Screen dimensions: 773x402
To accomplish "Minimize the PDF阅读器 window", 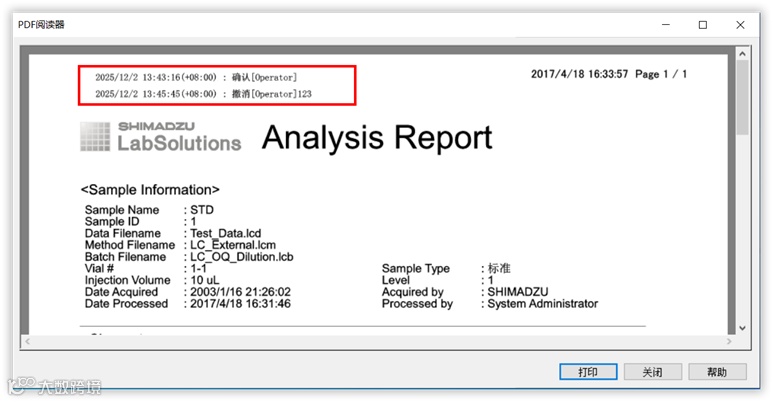I will click(x=666, y=25).
